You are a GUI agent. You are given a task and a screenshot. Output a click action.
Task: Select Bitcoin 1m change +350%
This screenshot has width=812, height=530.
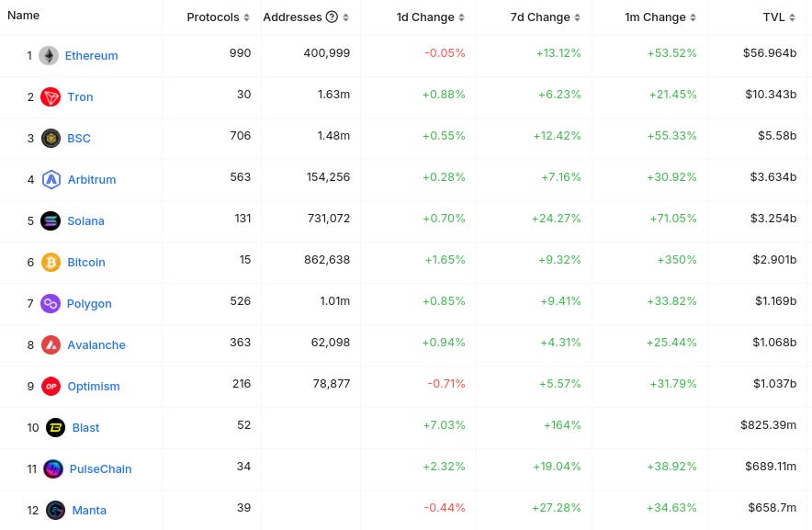coord(677,260)
